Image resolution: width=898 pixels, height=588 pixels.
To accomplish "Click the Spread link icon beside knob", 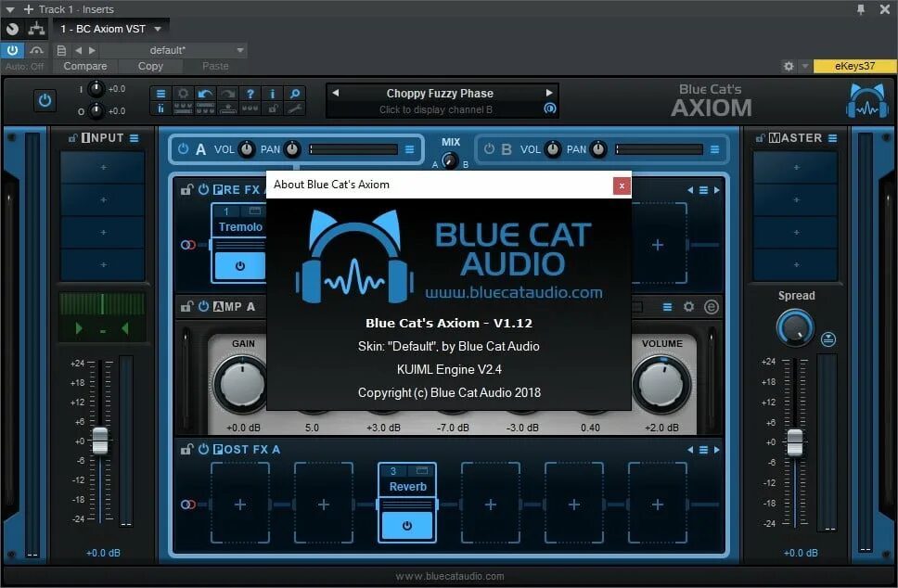I will [x=828, y=339].
